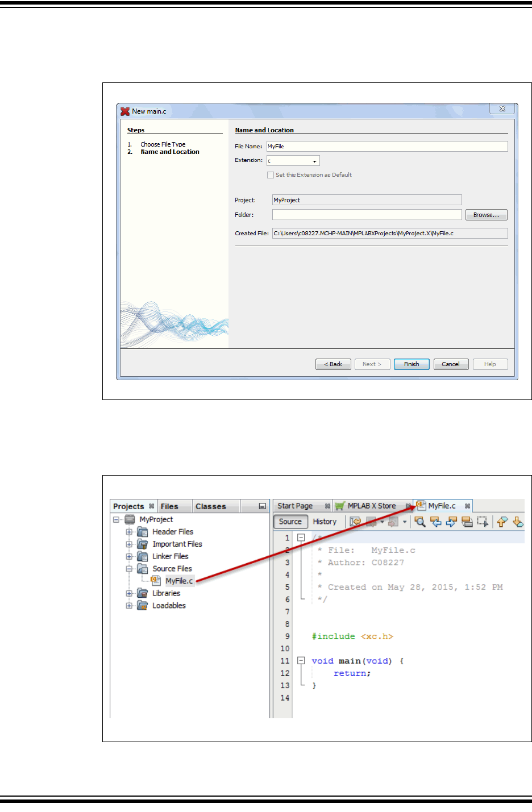Click the Browse... button

coord(487,215)
